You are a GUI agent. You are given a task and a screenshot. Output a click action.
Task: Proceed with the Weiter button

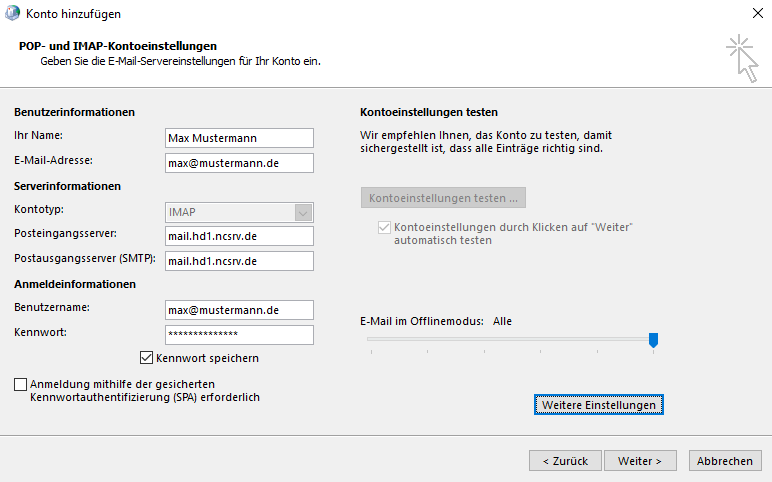point(640,461)
